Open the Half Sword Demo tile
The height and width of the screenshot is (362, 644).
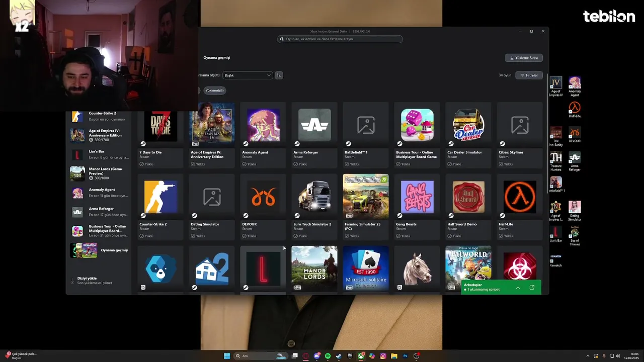tap(468, 207)
